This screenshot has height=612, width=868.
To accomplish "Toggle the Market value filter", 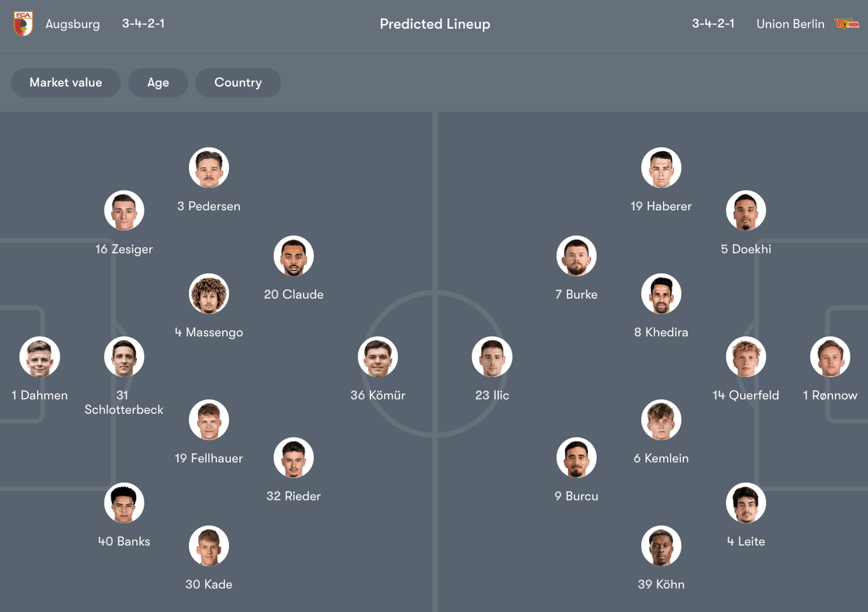I will click(x=66, y=83).
